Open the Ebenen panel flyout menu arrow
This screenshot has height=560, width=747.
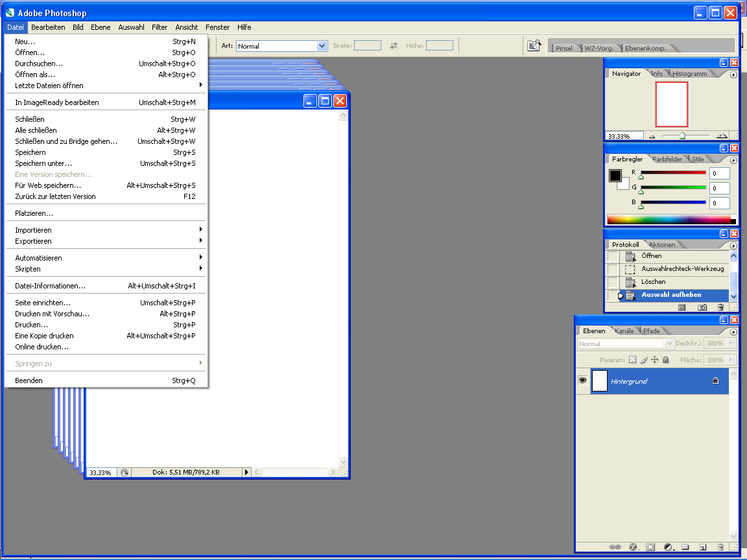coord(733,332)
